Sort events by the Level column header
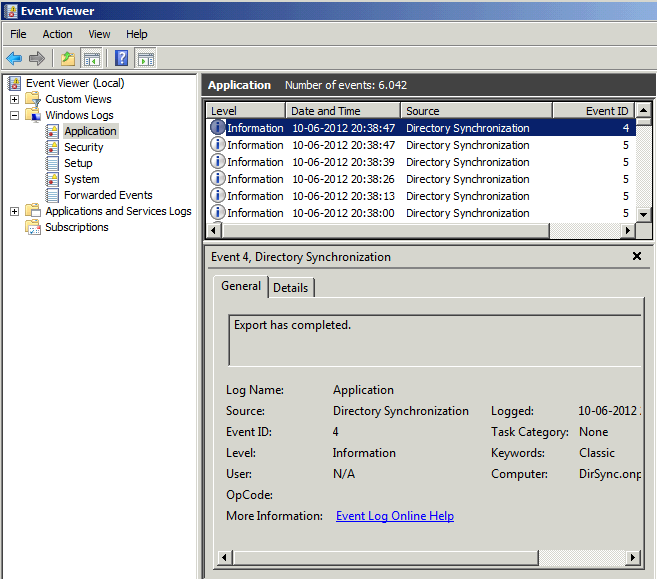Viewport: 657px width, 579px height. click(x=246, y=111)
